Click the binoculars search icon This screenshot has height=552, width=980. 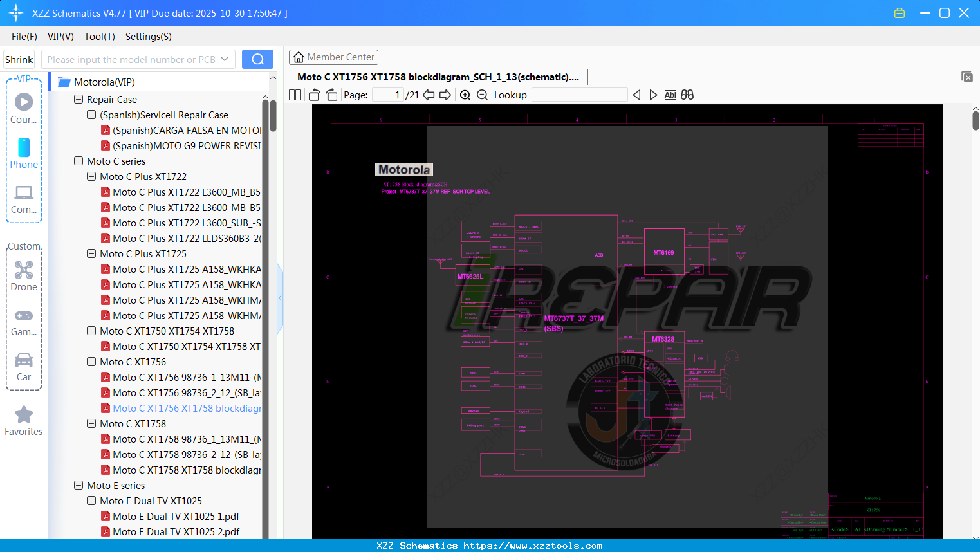687,95
